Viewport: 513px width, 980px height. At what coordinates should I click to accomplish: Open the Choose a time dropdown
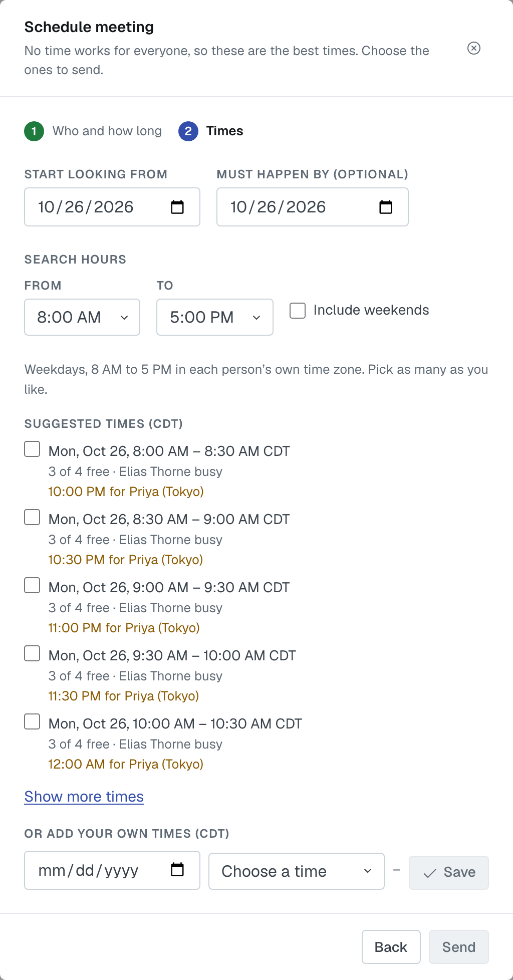[x=297, y=871]
